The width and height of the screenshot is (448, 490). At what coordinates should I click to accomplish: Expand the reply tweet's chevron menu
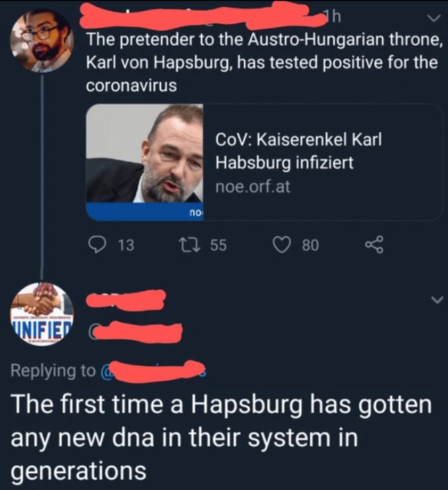tap(437, 299)
